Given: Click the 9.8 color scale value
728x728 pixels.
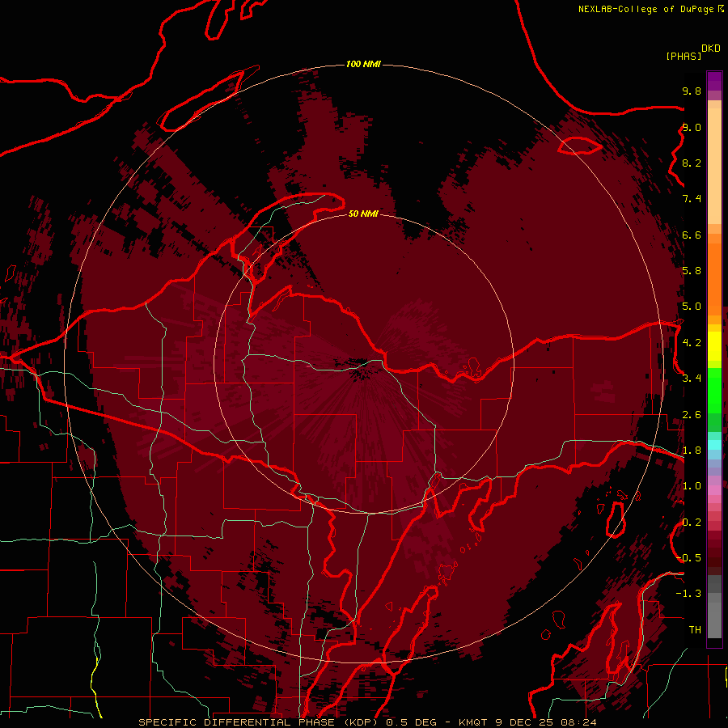Looking at the screenshot, I should point(692,91).
